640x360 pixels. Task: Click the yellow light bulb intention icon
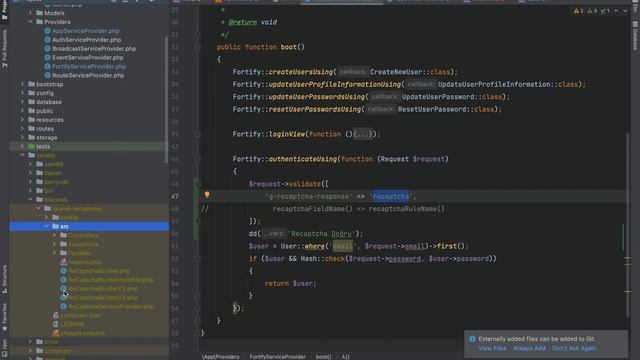click(207, 195)
